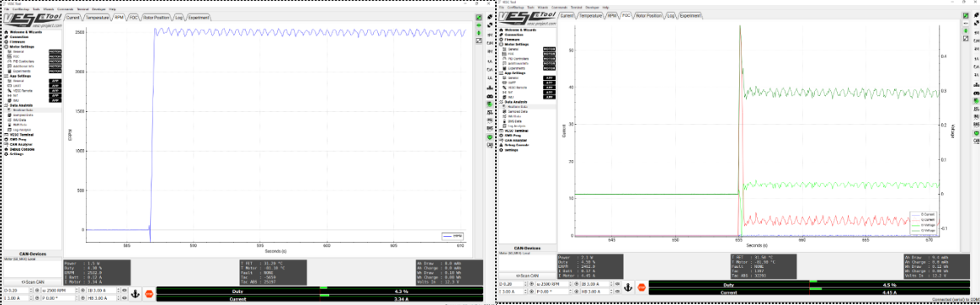Click green heart keep-alive icon in right window toolbar

click(976, 133)
